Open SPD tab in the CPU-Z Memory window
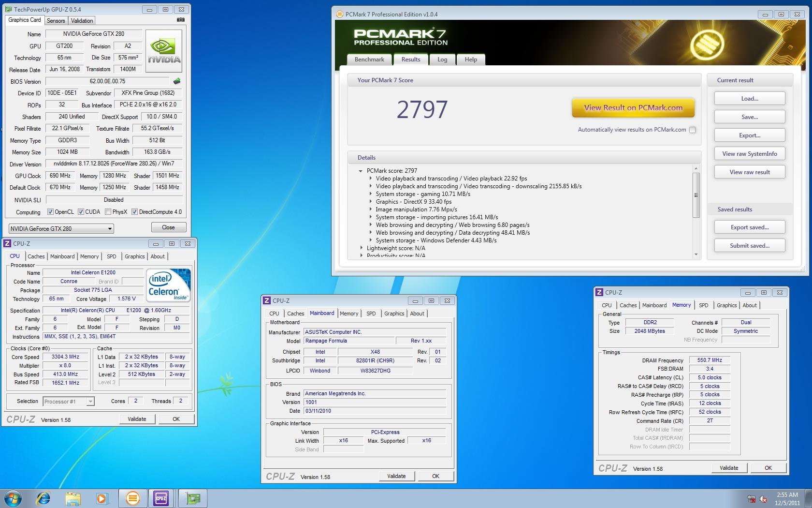Image resolution: width=812 pixels, height=508 pixels. [704, 305]
